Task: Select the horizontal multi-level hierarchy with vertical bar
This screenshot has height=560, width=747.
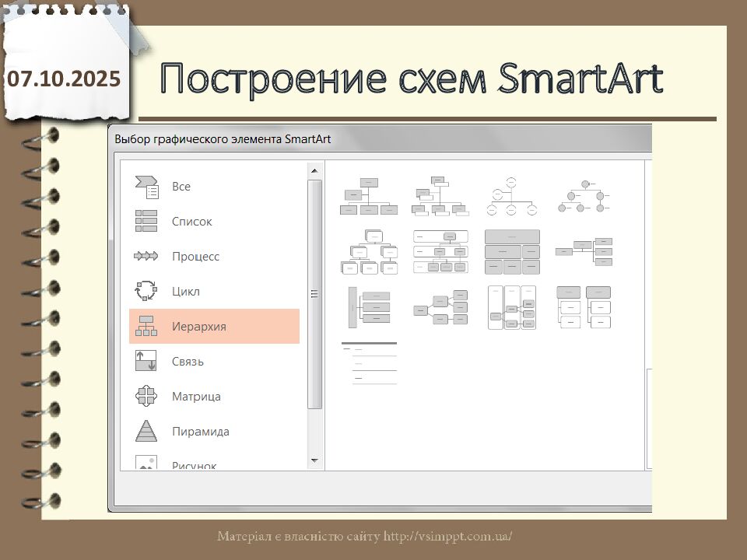Action: (x=369, y=307)
